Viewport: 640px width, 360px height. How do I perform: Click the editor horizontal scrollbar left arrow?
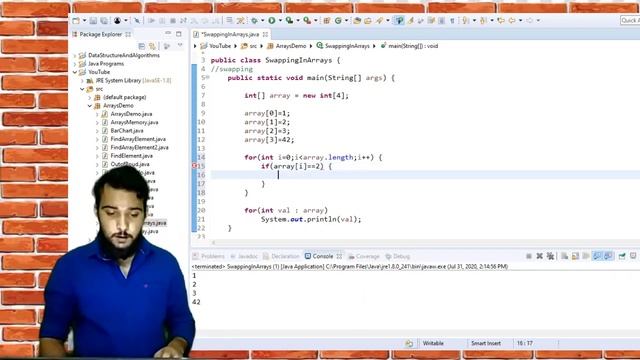click(x=213, y=242)
